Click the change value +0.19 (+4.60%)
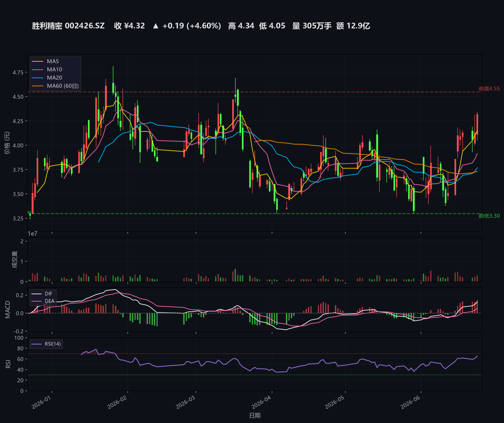This screenshot has height=423, width=504. [x=192, y=26]
